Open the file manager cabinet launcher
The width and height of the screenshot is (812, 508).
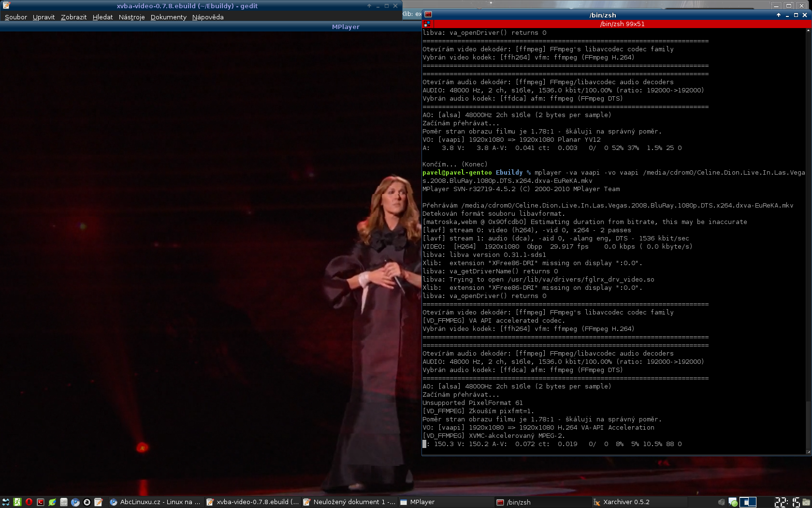(64, 502)
